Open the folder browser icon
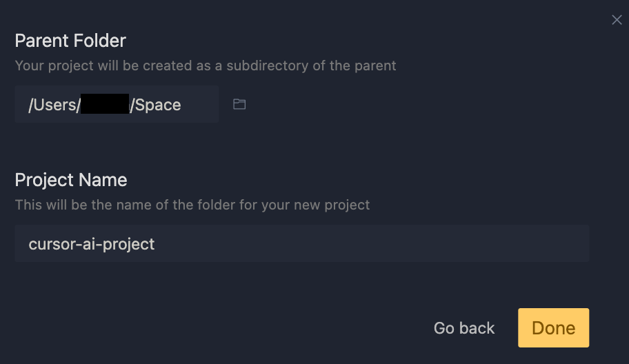629x364 pixels. (239, 104)
